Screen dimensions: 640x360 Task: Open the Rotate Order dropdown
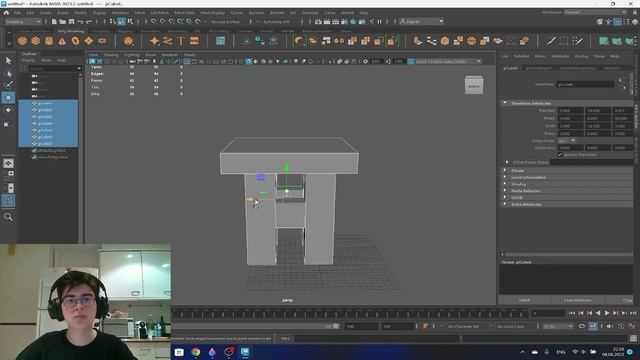point(567,140)
